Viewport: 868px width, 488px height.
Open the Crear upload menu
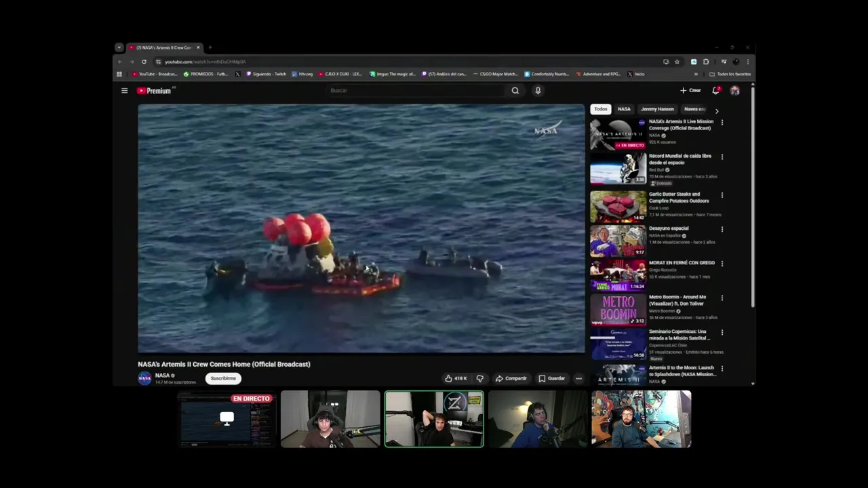(691, 90)
